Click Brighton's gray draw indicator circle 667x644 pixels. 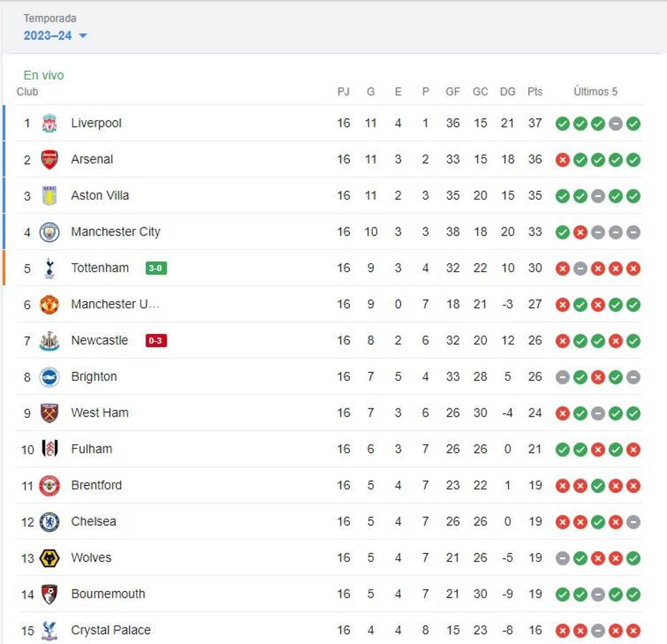[562, 376]
